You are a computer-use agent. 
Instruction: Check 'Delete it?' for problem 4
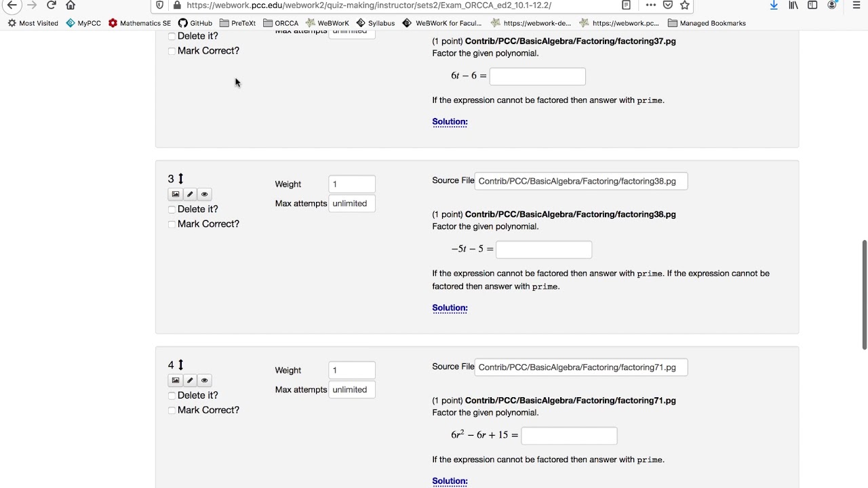point(172,396)
